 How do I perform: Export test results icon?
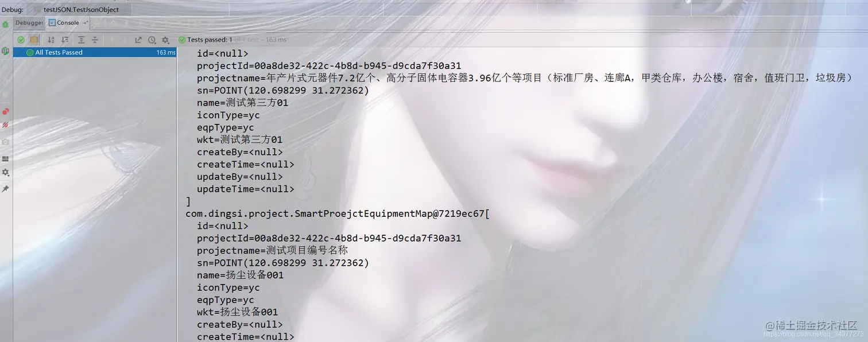click(x=138, y=40)
